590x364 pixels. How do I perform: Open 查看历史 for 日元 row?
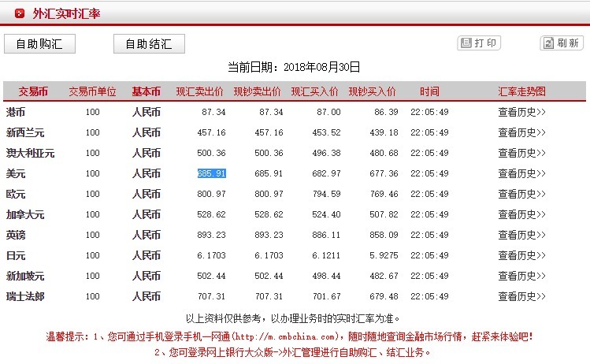(521, 255)
